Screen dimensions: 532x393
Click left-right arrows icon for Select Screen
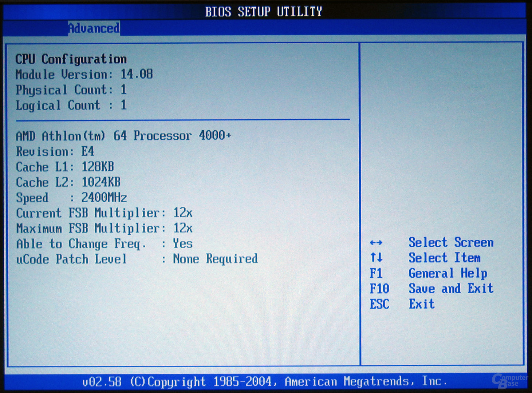point(376,243)
